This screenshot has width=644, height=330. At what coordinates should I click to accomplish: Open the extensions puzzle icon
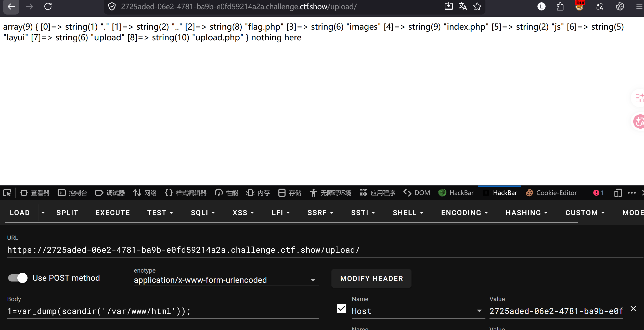(x=560, y=7)
